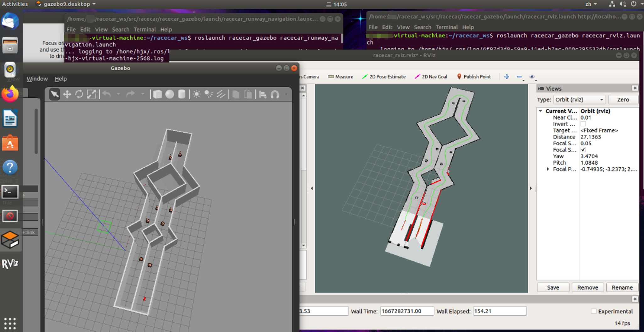Insert a Sphere shape in Gazebo
Image resolution: width=644 pixels, height=332 pixels.
[x=170, y=94]
